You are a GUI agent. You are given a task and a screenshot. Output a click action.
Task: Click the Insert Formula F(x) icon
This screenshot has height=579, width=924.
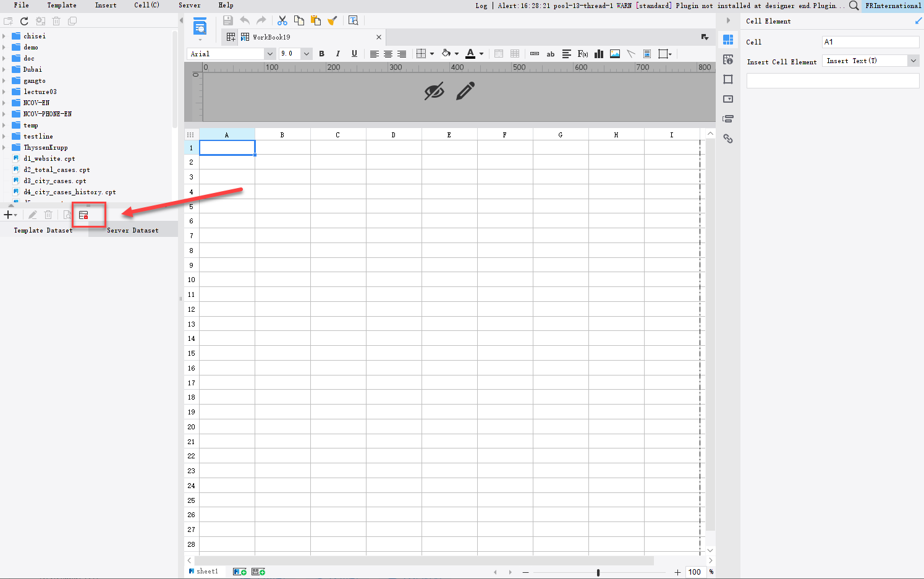tap(583, 54)
